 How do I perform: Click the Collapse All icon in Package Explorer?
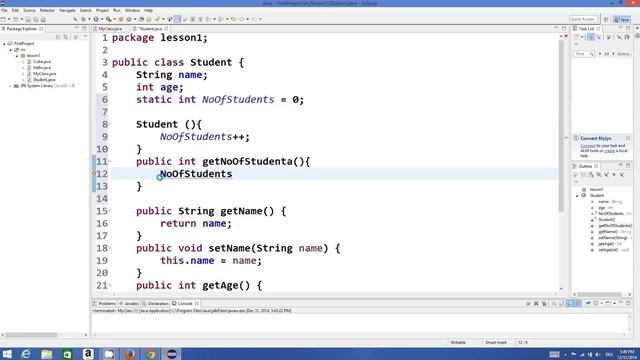pos(58,37)
